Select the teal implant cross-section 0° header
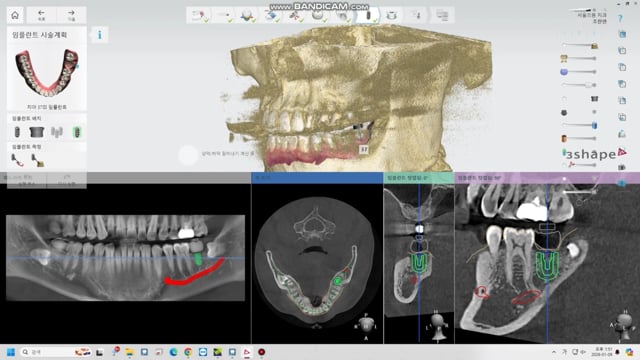 pos(419,178)
